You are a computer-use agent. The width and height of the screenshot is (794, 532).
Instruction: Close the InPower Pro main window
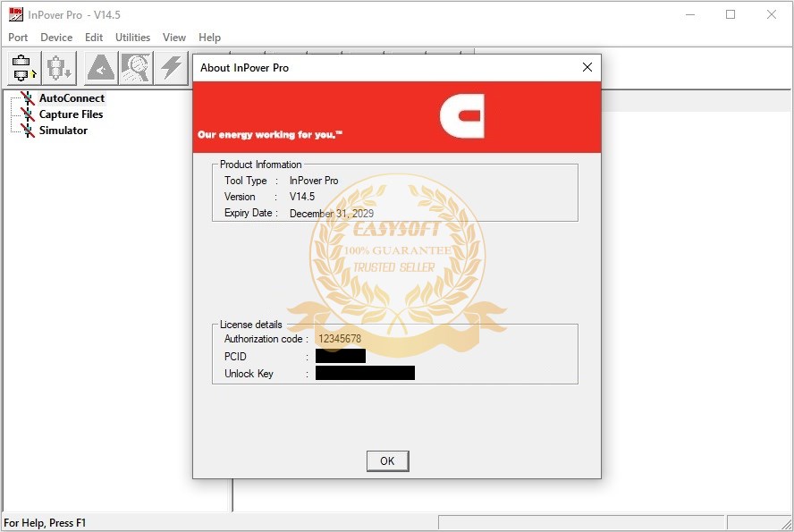[772, 14]
